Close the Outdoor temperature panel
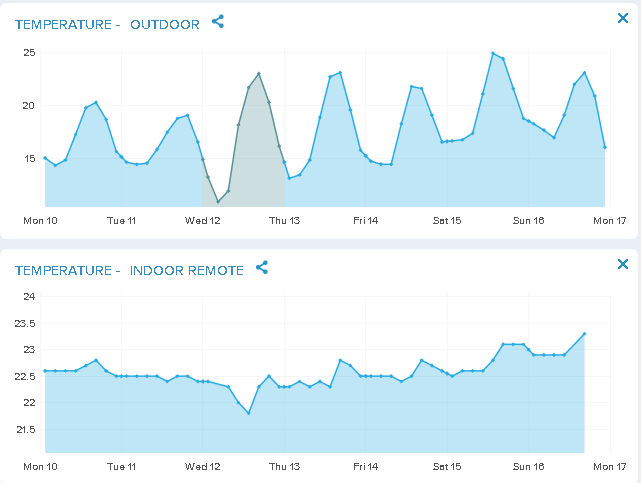Screen dimensions: 641x483 [622, 18]
